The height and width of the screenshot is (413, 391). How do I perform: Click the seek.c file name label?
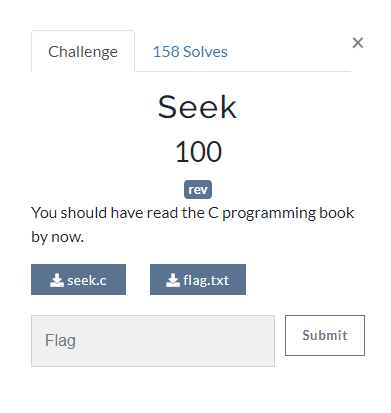tap(87, 280)
